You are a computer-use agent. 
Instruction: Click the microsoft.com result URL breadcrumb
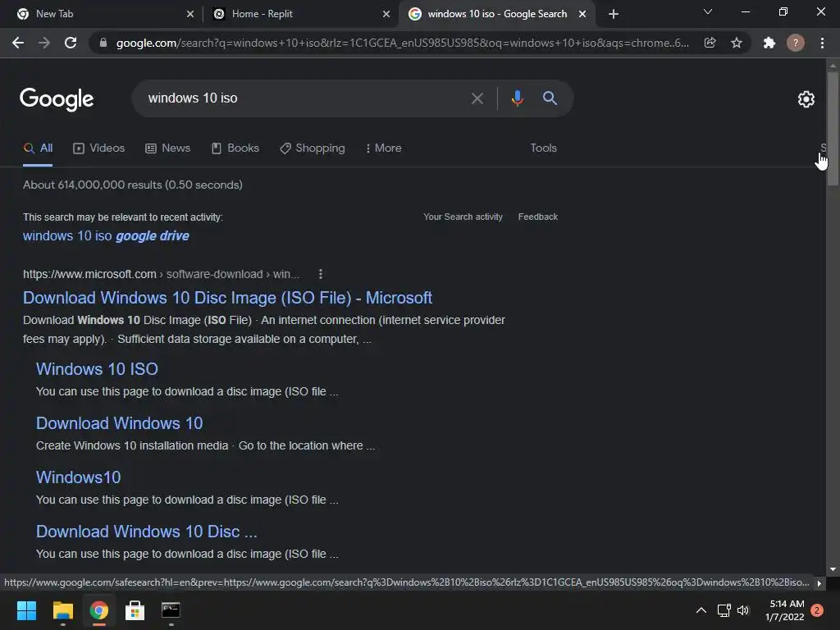point(162,274)
